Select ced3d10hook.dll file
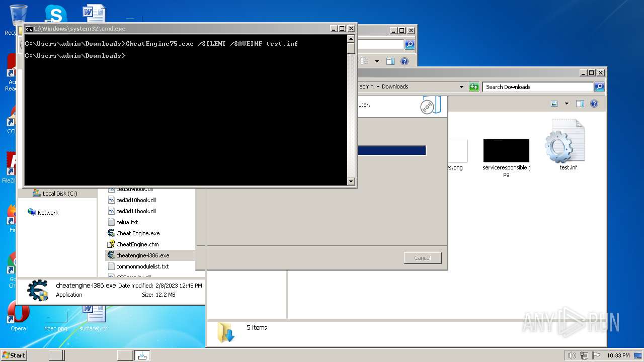Image resolution: width=644 pixels, height=362 pixels. click(x=132, y=200)
